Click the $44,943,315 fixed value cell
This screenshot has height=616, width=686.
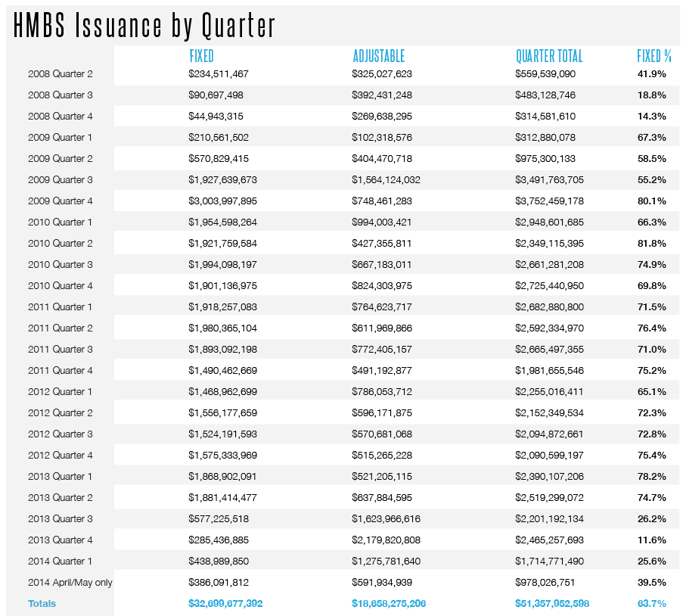(x=216, y=117)
